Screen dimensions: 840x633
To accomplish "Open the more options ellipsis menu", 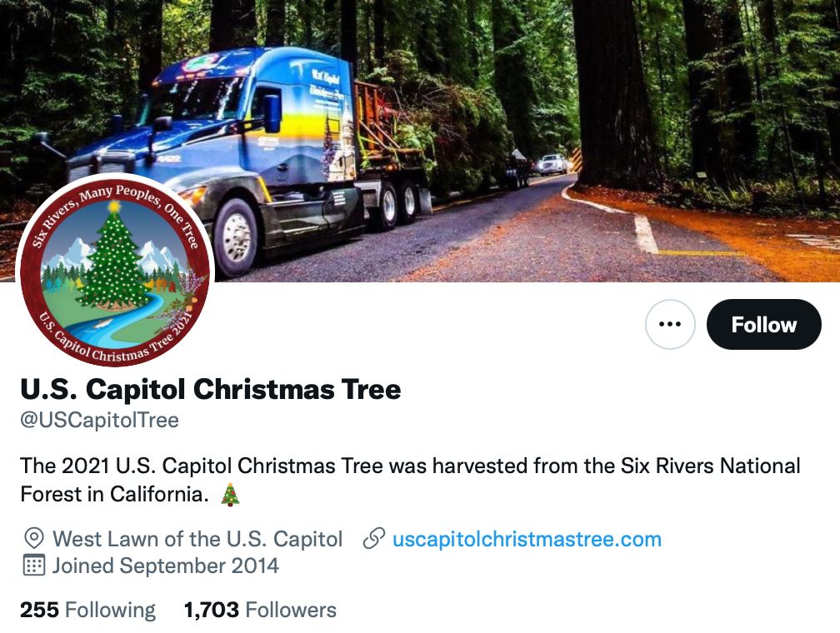I will point(670,324).
